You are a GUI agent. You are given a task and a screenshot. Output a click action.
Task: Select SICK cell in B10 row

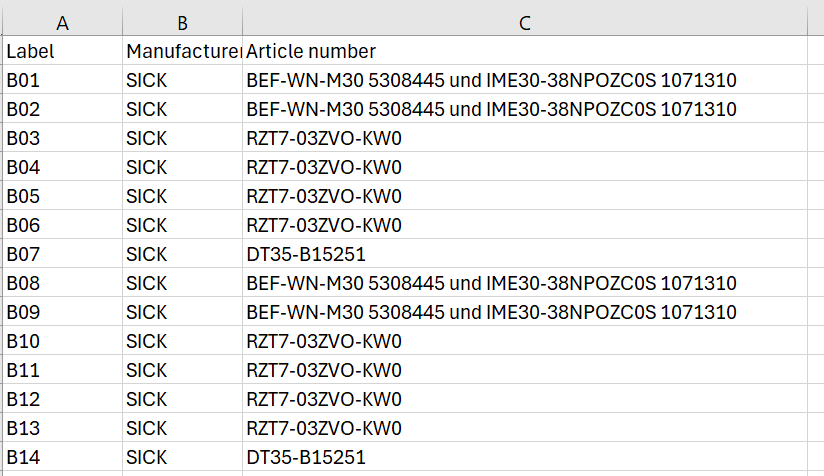click(x=182, y=340)
